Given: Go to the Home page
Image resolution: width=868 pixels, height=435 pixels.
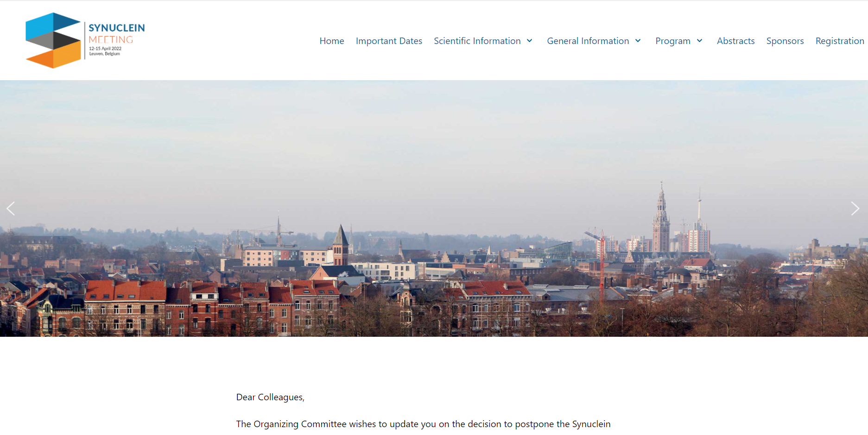Looking at the screenshot, I should [332, 41].
